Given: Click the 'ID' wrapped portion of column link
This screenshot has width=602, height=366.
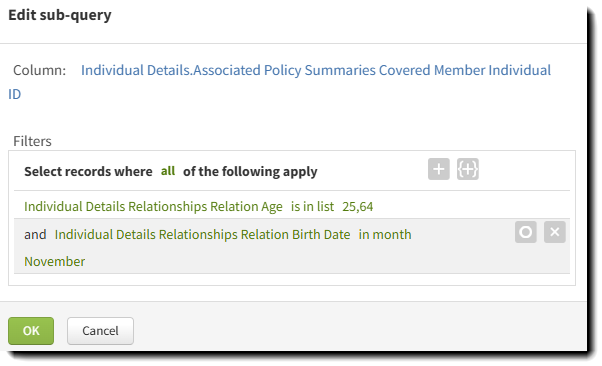Looking at the screenshot, I should click(x=14, y=94).
